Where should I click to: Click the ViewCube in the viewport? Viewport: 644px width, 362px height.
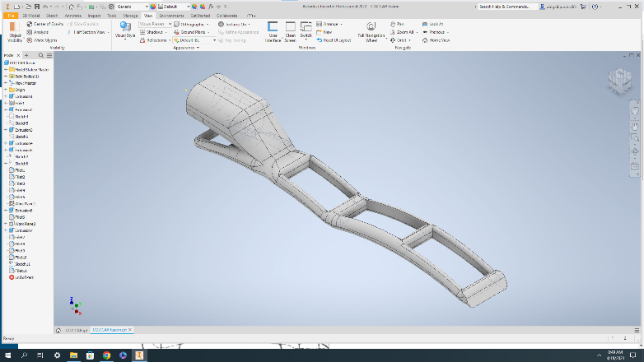[x=620, y=81]
